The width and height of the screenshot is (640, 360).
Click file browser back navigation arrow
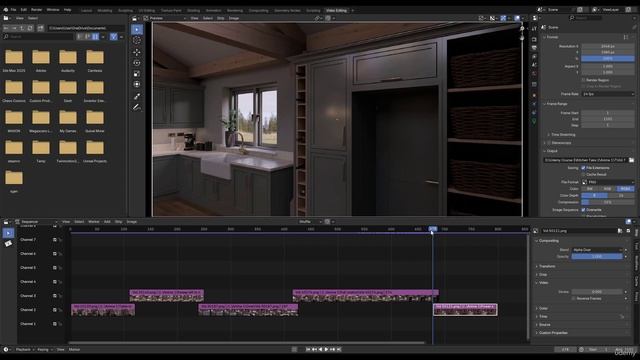(6, 28)
